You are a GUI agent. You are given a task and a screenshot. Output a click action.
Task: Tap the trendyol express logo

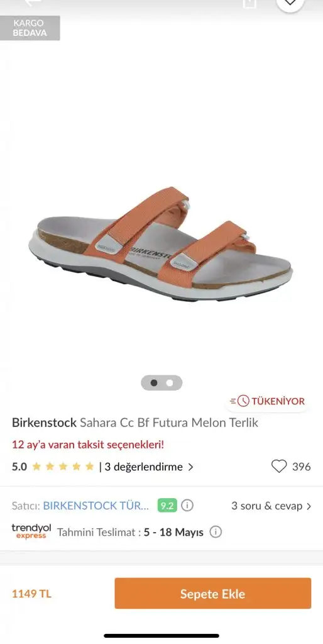click(31, 531)
